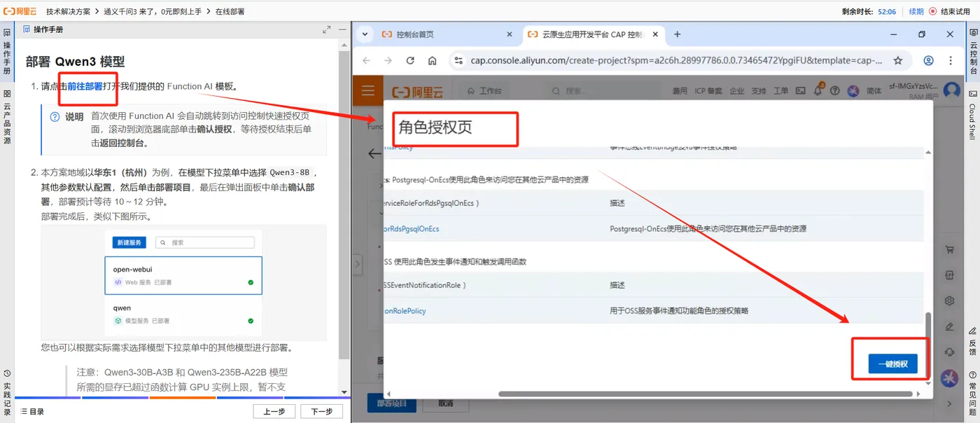Screen dimensions: 980x423
Task: Click the 一键授权 button
Action: pyautogui.click(x=892, y=363)
